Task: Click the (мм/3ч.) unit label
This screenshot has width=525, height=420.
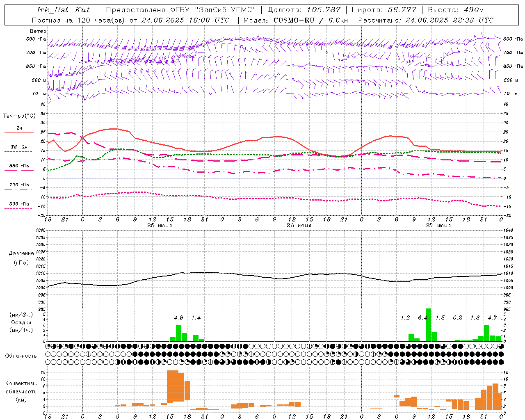Action: [x=21, y=315]
